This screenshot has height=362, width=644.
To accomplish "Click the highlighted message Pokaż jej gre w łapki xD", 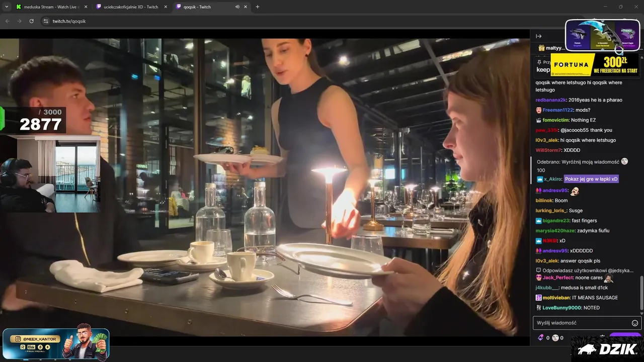I will click(x=591, y=179).
